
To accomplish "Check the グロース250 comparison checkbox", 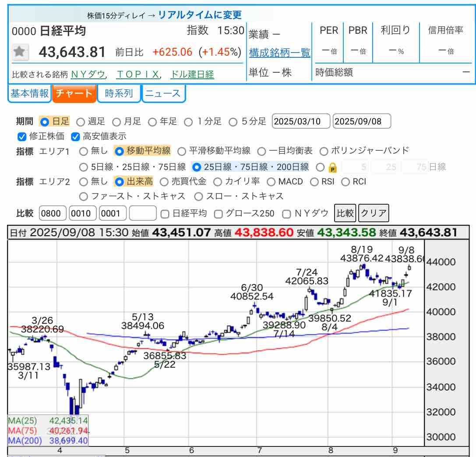I will click(218, 214).
